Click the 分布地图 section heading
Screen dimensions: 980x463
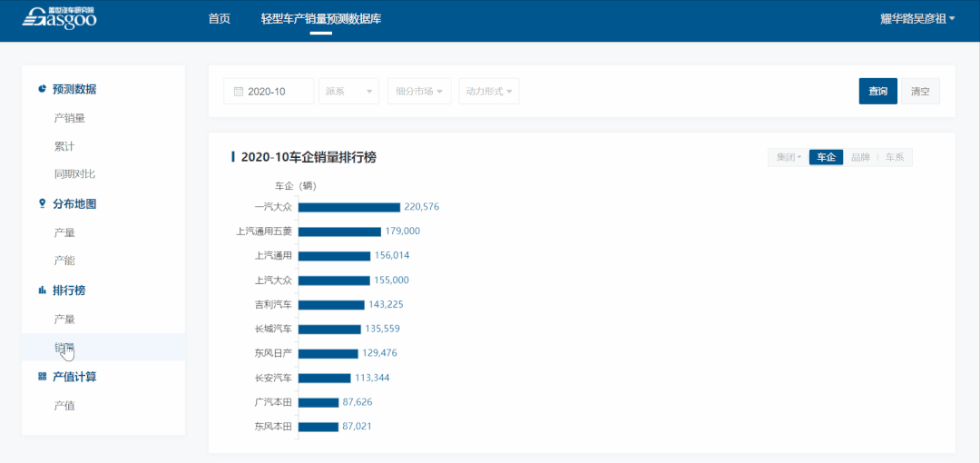pos(74,204)
